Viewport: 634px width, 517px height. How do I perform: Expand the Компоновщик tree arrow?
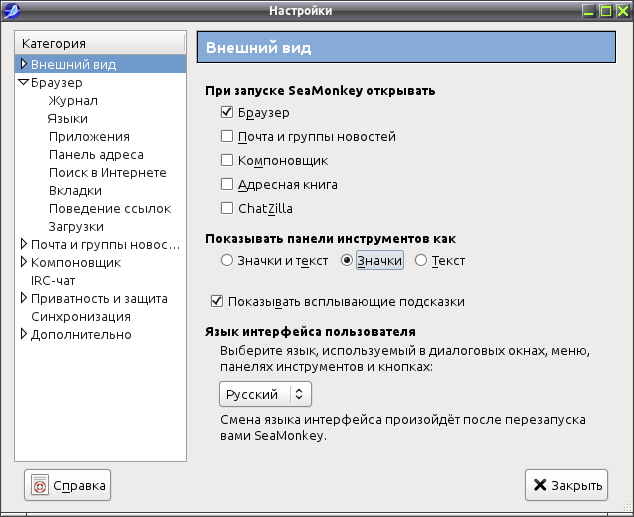click(23, 262)
